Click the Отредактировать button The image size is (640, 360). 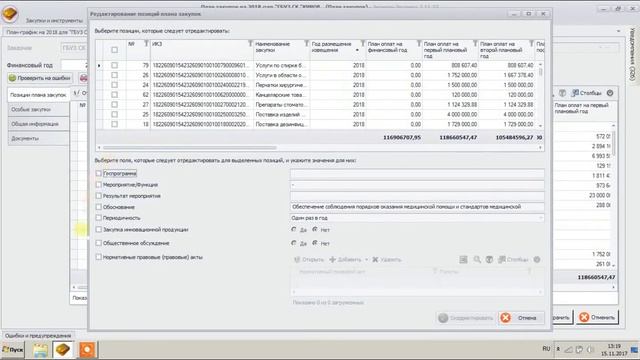[466, 318]
